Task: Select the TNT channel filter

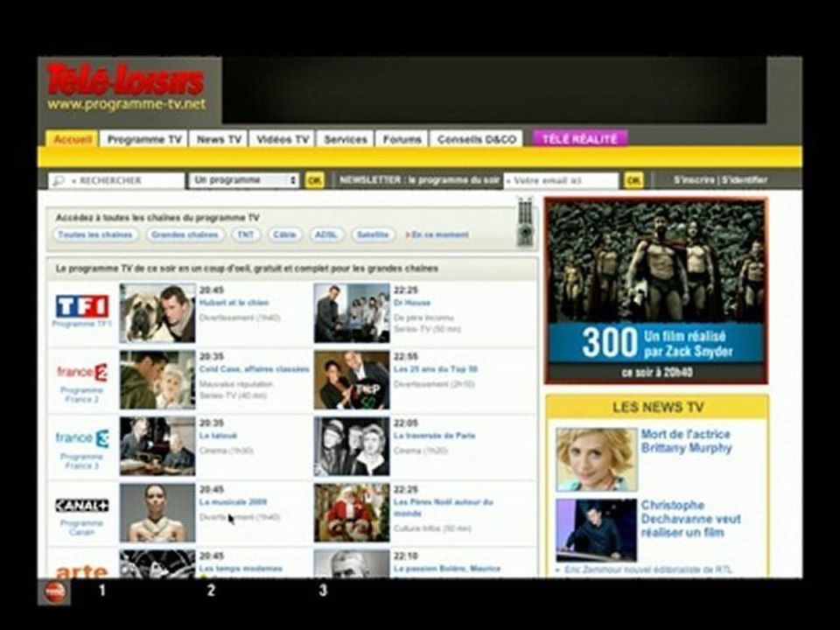Action: [x=246, y=234]
